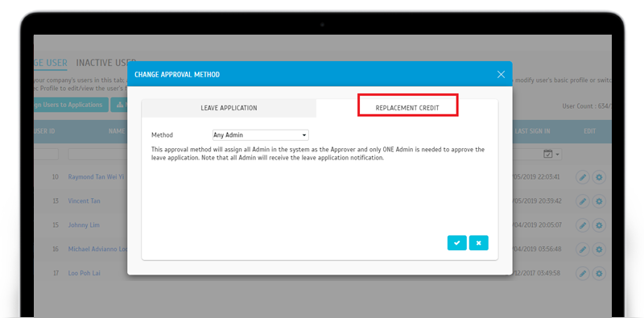Edit Johnny Lim with pencil icon
Screen dimensions: 644x318
582,225
